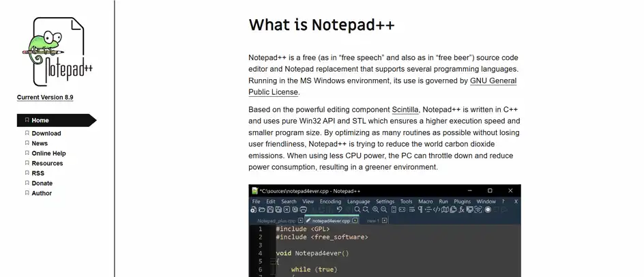Click bookmark icon beside Download
Viewport: 644px width, 277px height.
coord(27,133)
